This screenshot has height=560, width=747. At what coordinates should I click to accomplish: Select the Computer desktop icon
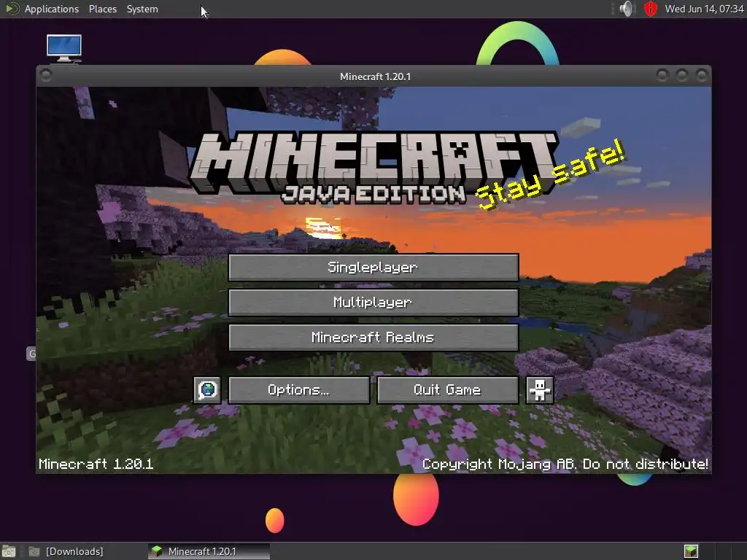[64, 49]
